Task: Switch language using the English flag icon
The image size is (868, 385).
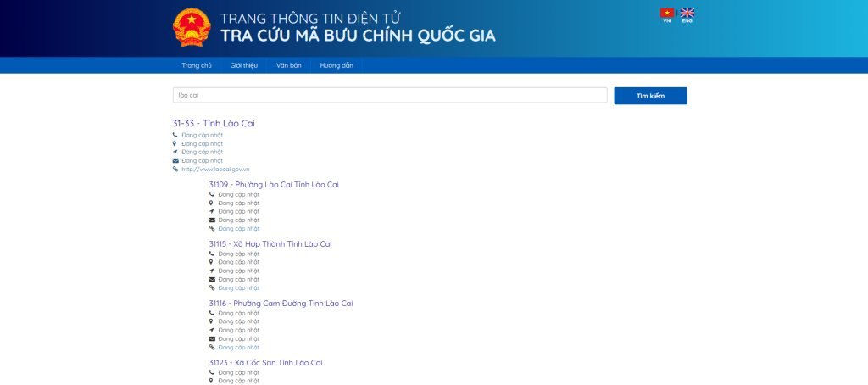Action: click(x=687, y=13)
